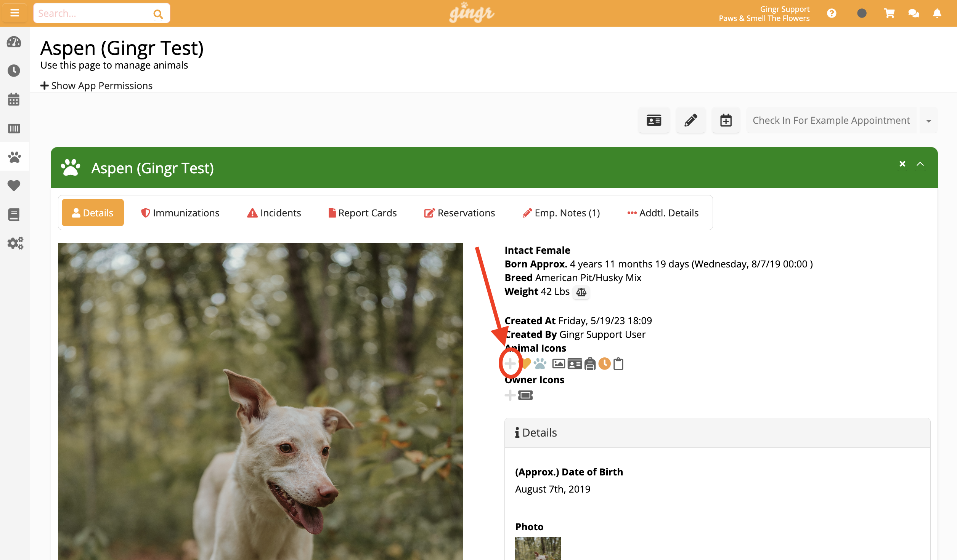Open the Dashboard gauge sidebar icon
Image resolution: width=957 pixels, height=560 pixels.
tap(14, 42)
